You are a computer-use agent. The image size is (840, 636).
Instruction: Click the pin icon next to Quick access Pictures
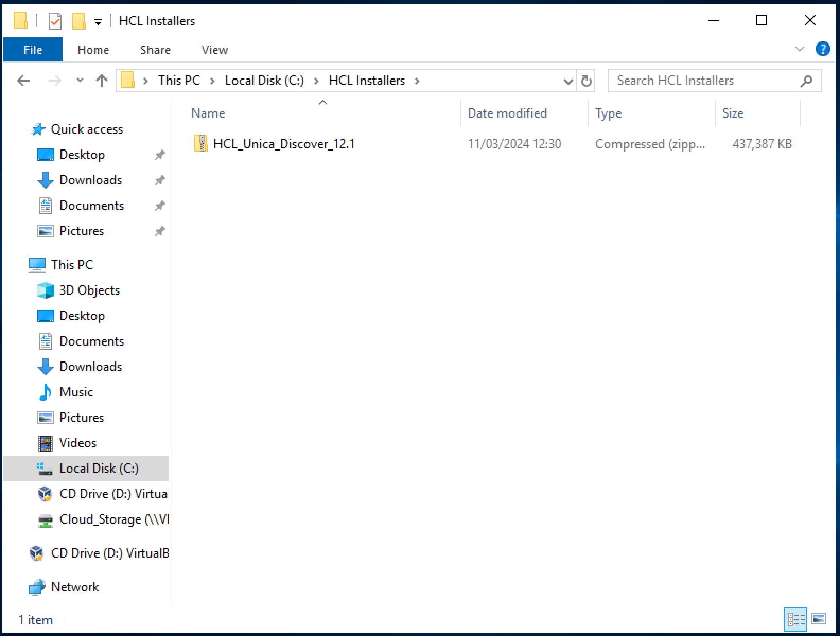pos(160,232)
